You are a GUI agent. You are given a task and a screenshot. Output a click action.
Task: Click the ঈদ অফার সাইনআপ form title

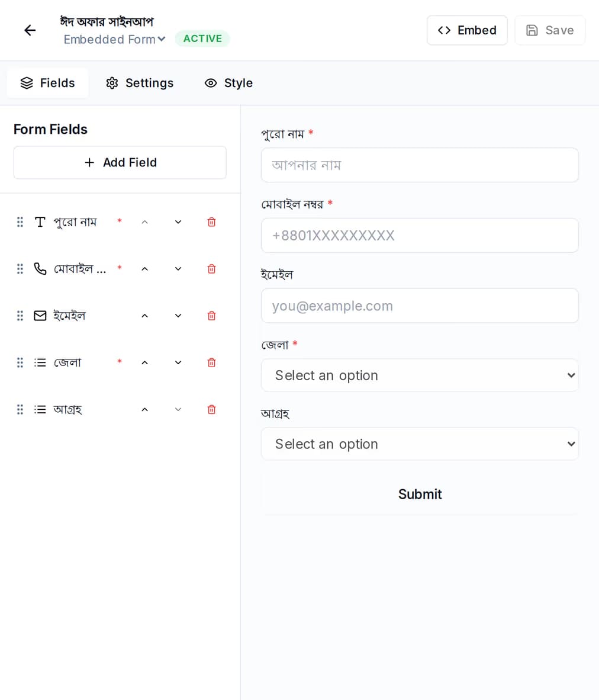(x=107, y=21)
